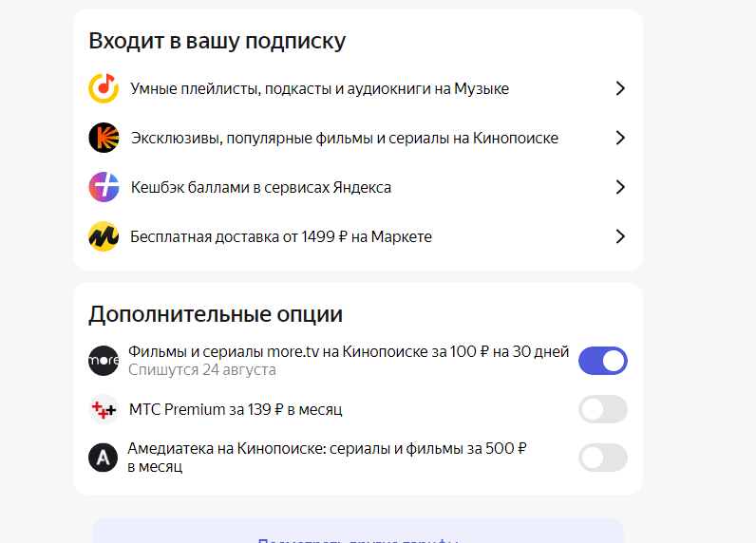Click the more.tv round icon
Image resolution: width=756 pixels, height=543 pixels.
point(103,361)
